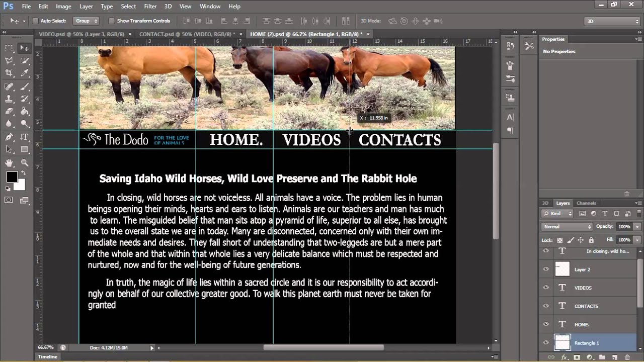Open the Filter menu
This screenshot has height=362, width=644.
coord(150,7)
